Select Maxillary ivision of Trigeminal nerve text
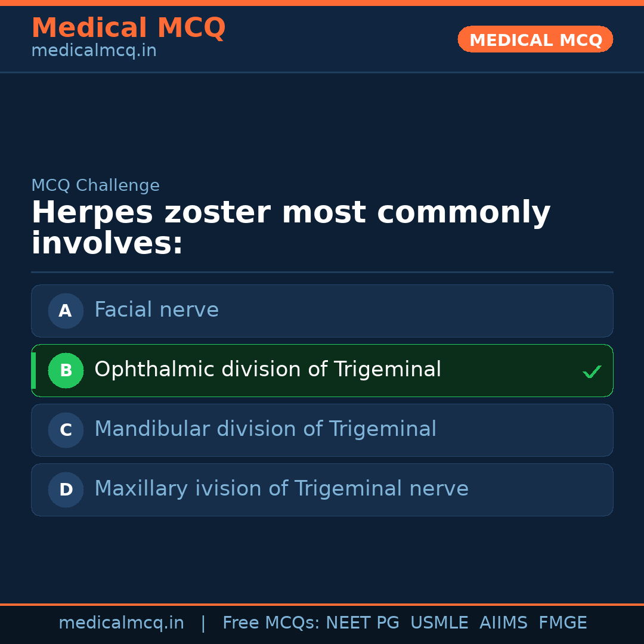This screenshot has width=644, height=644. [x=281, y=489]
